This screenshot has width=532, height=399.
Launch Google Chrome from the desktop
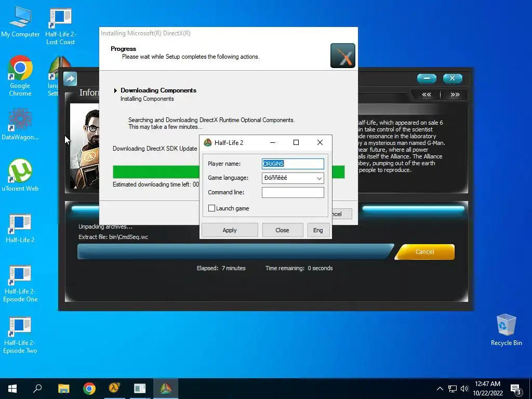point(20,76)
